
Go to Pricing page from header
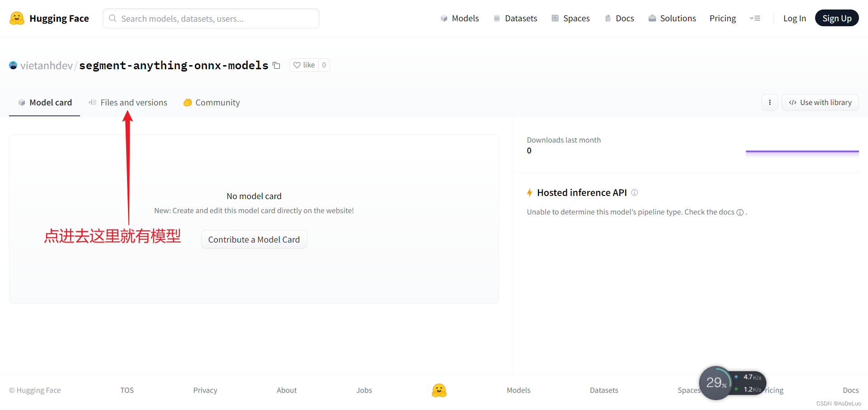[x=722, y=19]
